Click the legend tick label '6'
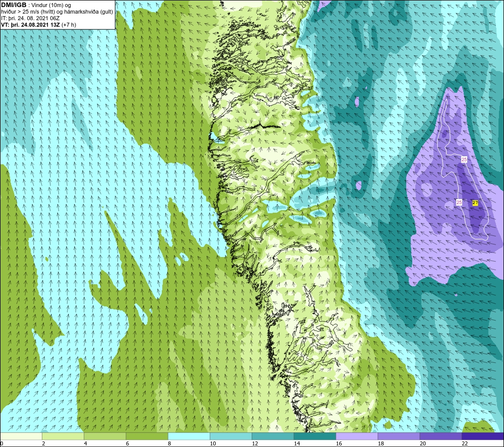This screenshot has width=504, height=447. 128,444
